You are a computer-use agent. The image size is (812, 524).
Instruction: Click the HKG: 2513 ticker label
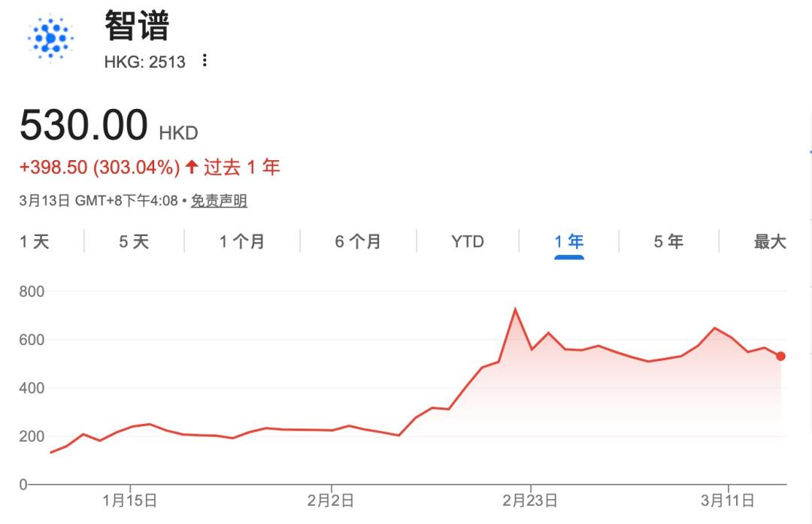(x=144, y=62)
